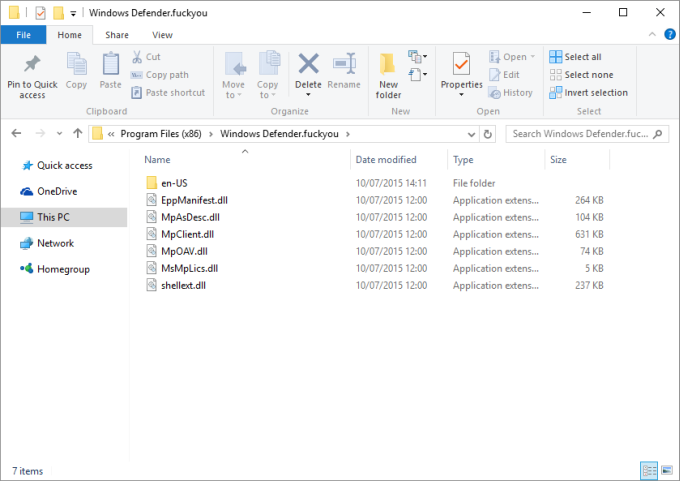Select This PC in the navigation pane

[x=56, y=217]
